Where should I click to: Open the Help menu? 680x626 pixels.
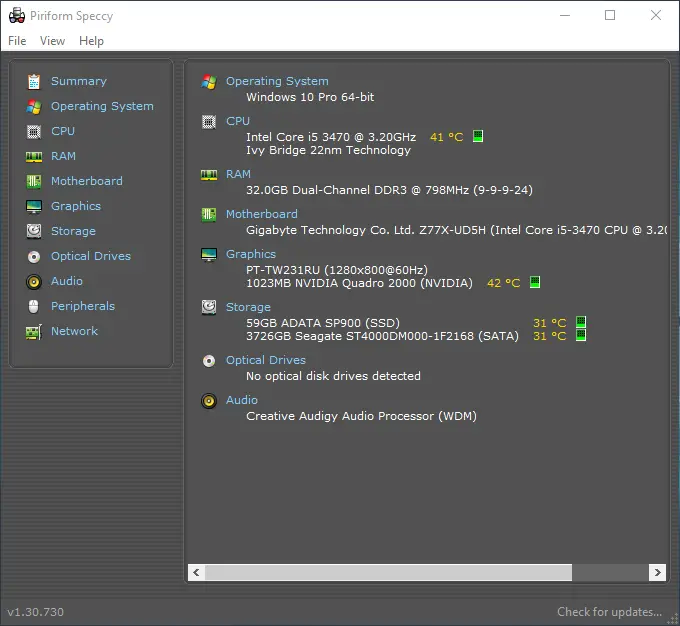(x=92, y=41)
